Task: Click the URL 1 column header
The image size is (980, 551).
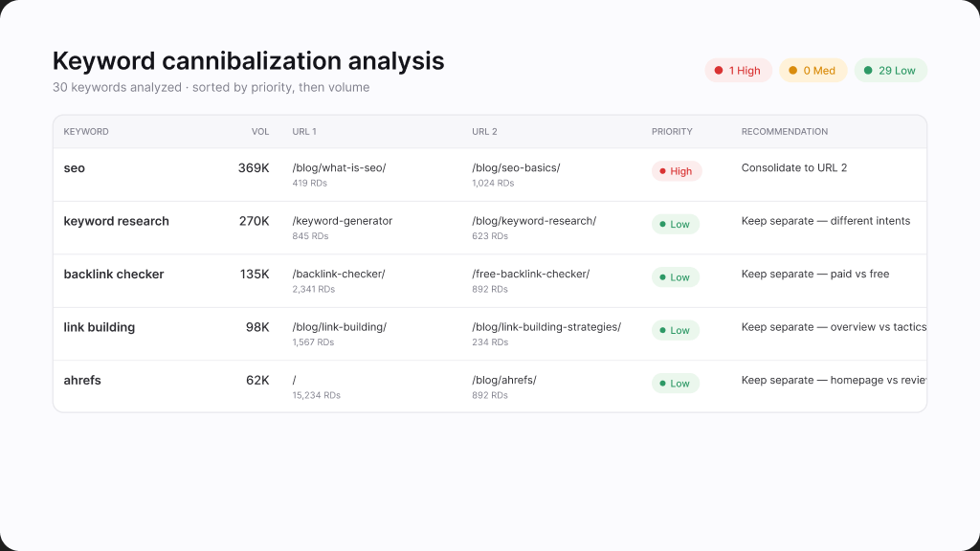Action: point(304,132)
